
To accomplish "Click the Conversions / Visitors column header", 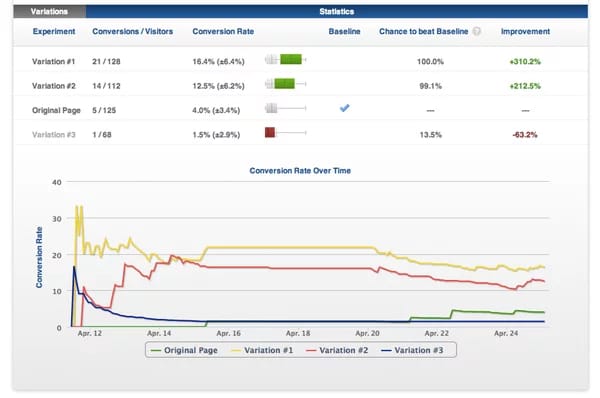I will coord(132,31).
